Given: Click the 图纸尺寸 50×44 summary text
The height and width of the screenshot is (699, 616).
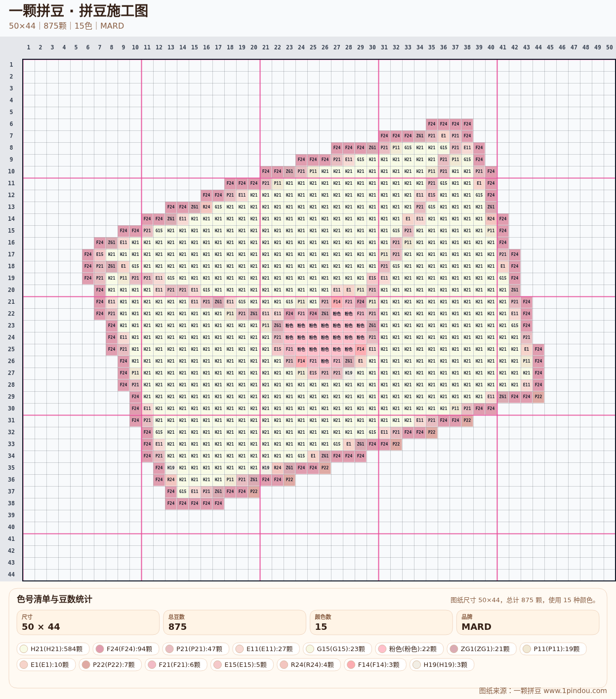Looking at the screenshot, I should 525,600.
